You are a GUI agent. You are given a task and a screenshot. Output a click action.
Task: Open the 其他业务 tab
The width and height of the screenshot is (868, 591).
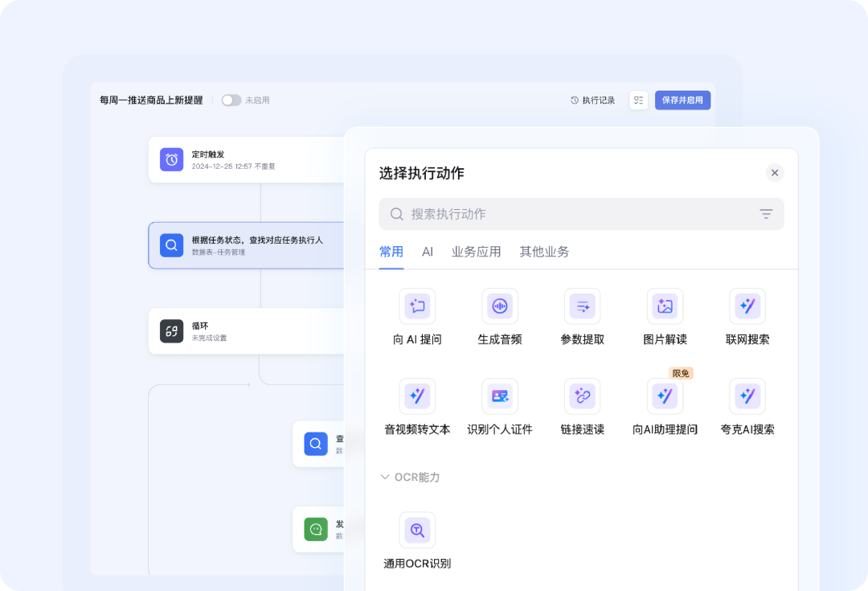click(x=544, y=251)
